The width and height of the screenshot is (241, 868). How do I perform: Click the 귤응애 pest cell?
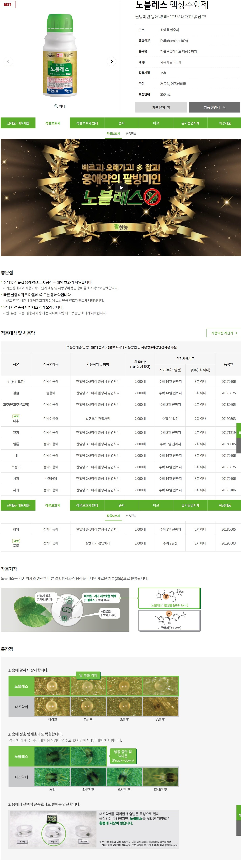51,393
